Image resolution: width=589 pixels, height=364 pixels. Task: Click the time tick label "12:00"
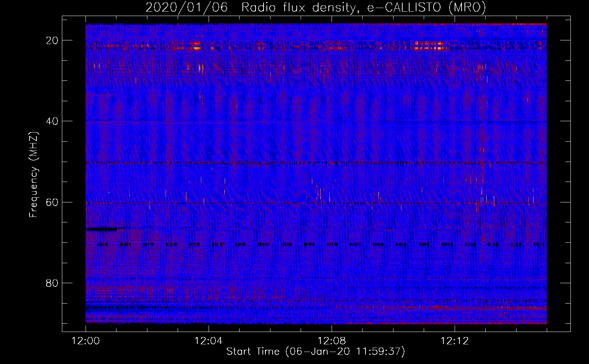click(86, 341)
